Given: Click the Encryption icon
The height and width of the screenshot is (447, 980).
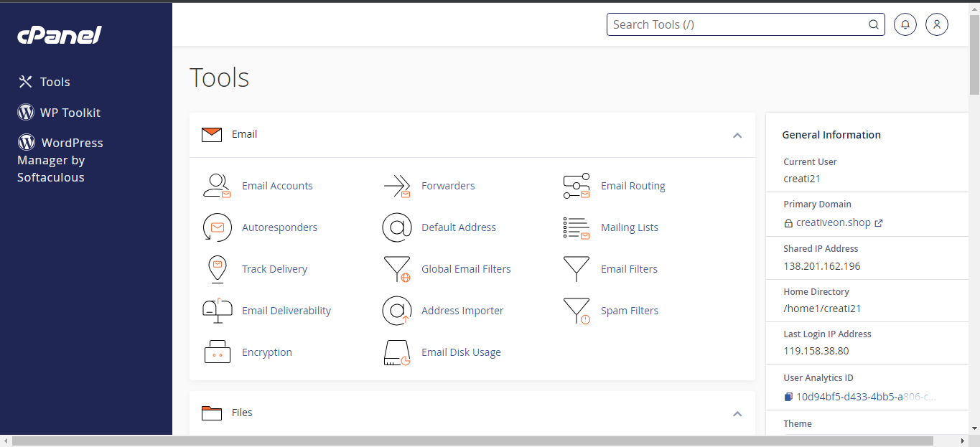Looking at the screenshot, I should [217, 352].
